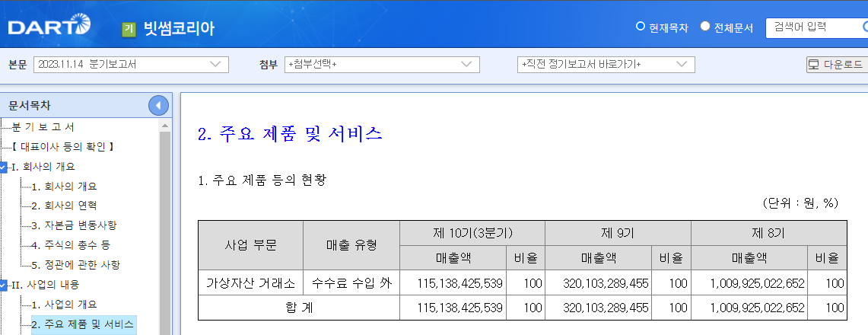Open the 직전 정기보고서 바로가기 dropdown
Image resolution: width=868 pixels, height=335 pixels.
606,65
